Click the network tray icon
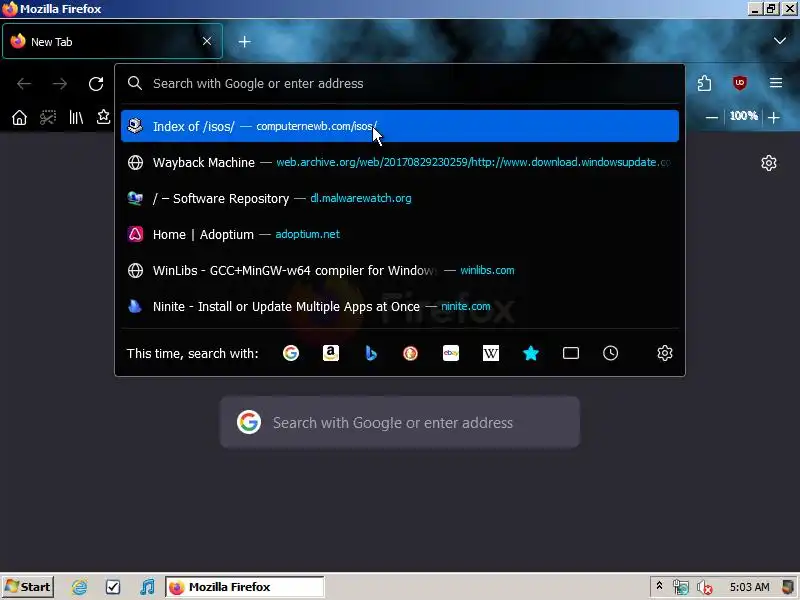The image size is (800, 600). click(680, 588)
